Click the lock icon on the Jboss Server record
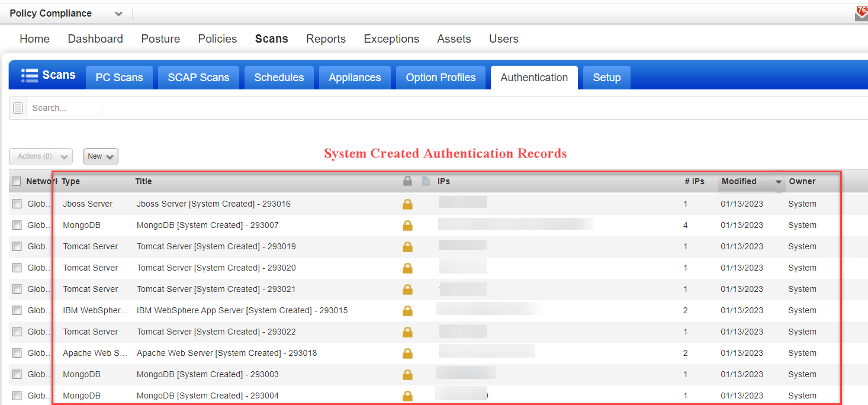 click(407, 204)
